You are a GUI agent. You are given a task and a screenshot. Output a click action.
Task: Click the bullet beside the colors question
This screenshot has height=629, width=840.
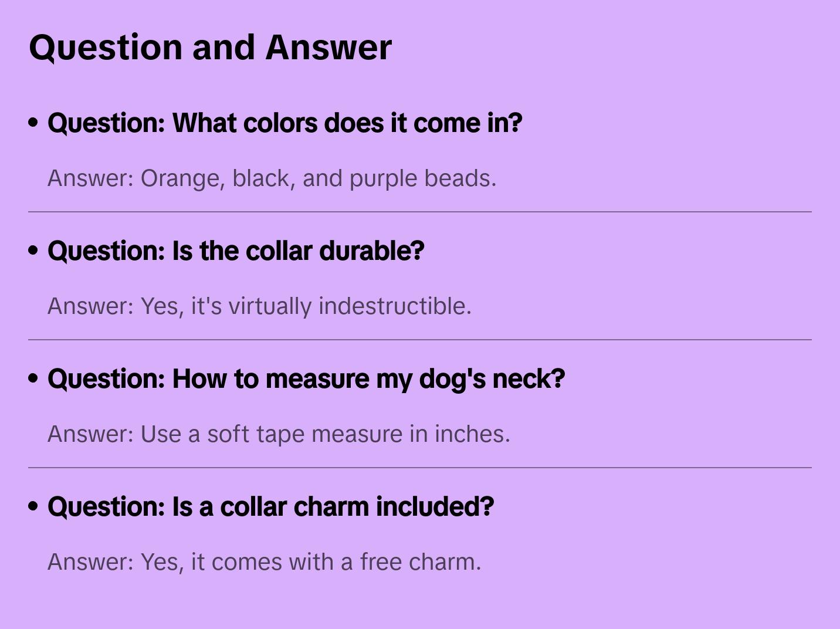coord(33,123)
